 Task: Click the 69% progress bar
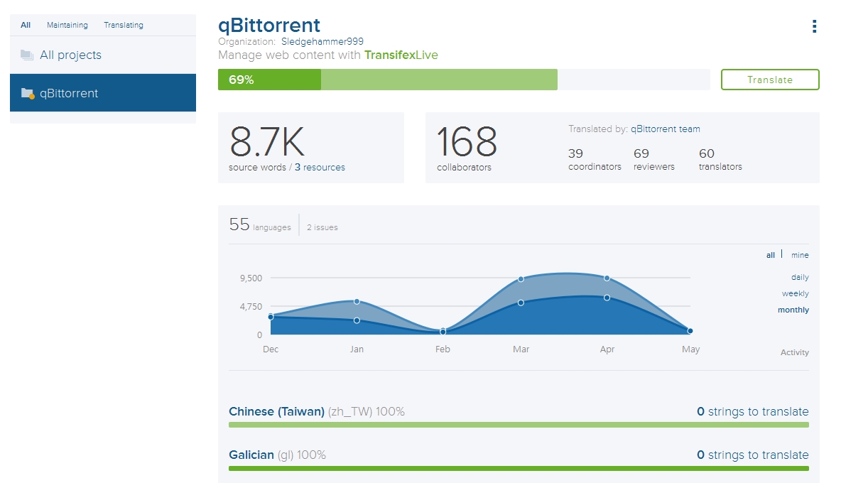tap(464, 80)
